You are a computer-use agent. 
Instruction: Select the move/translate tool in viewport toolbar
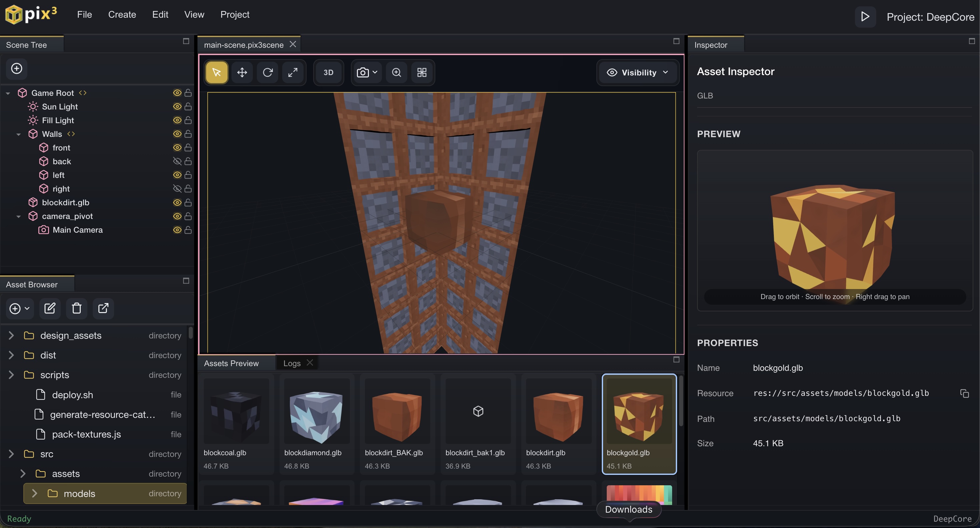click(242, 72)
